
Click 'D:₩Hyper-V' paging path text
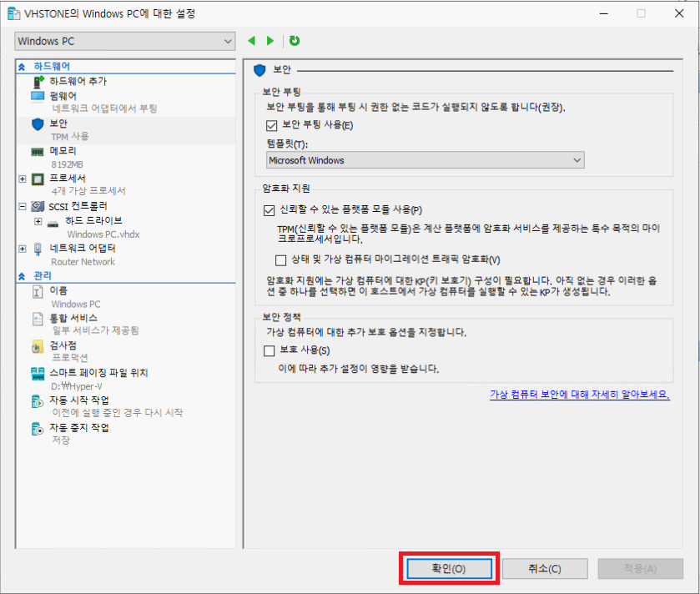coord(76,386)
